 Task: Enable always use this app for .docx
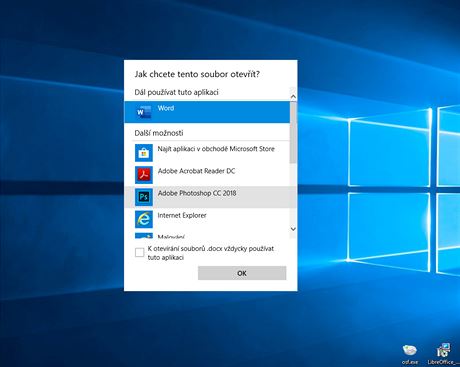(x=140, y=253)
